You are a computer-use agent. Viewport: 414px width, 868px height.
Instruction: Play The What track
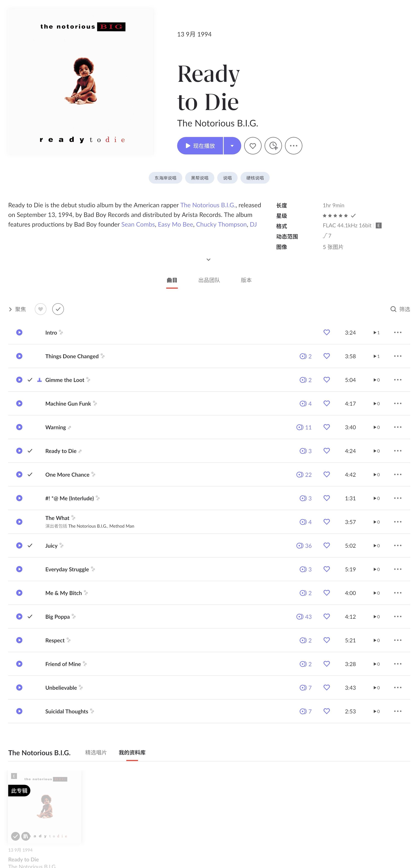tap(19, 522)
